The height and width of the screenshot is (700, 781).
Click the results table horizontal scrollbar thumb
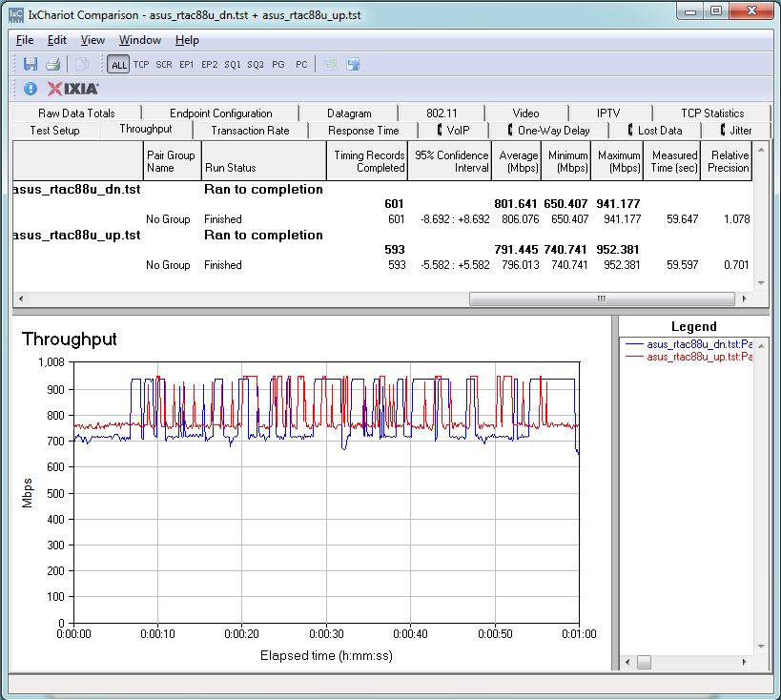(x=602, y=299)
